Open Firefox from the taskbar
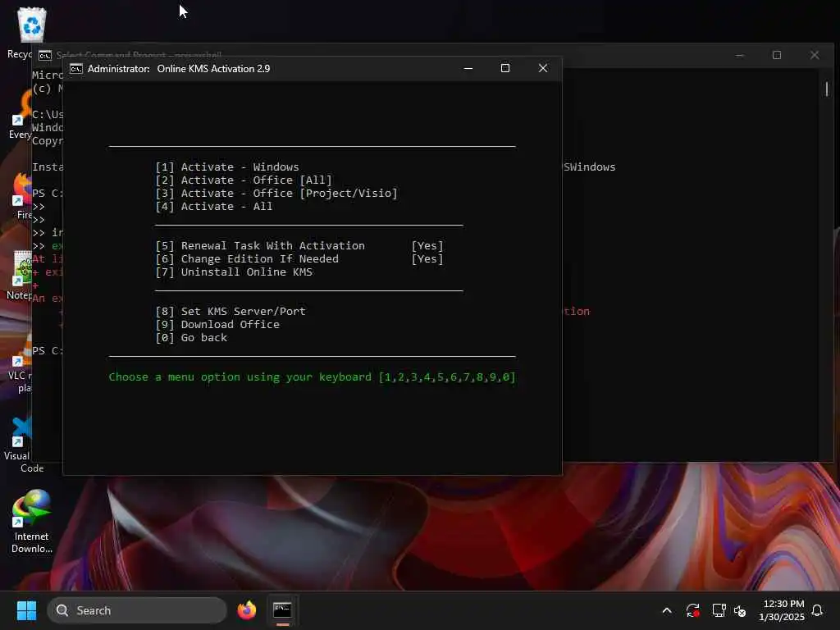Screen dimensions: 840x630 [246, 610]
